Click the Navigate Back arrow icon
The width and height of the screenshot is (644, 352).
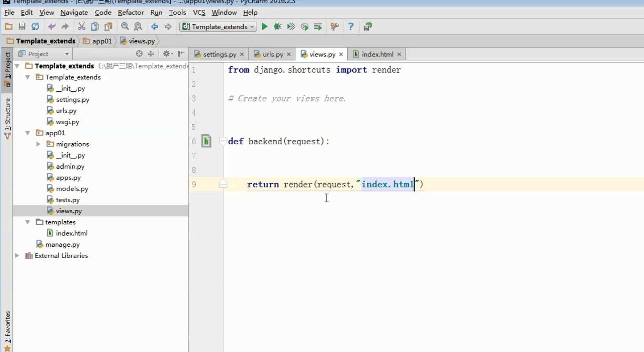coord(154,27)
